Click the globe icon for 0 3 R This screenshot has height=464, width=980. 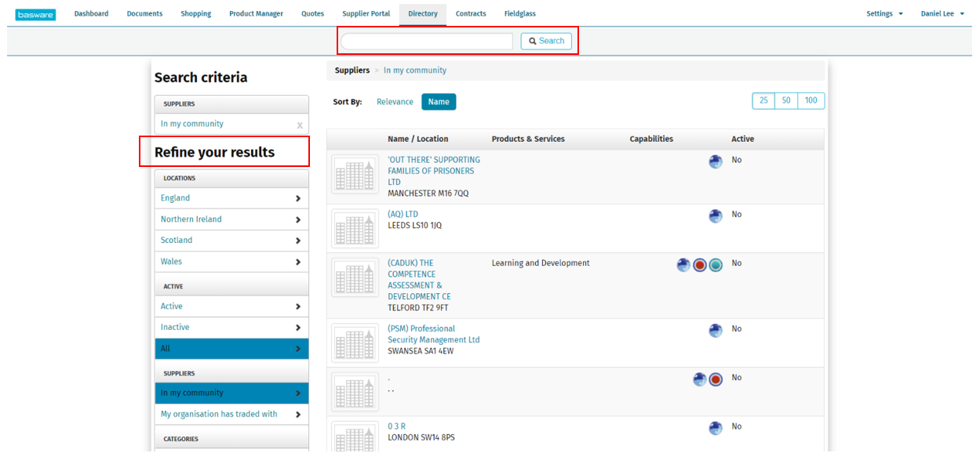(716, 428)
